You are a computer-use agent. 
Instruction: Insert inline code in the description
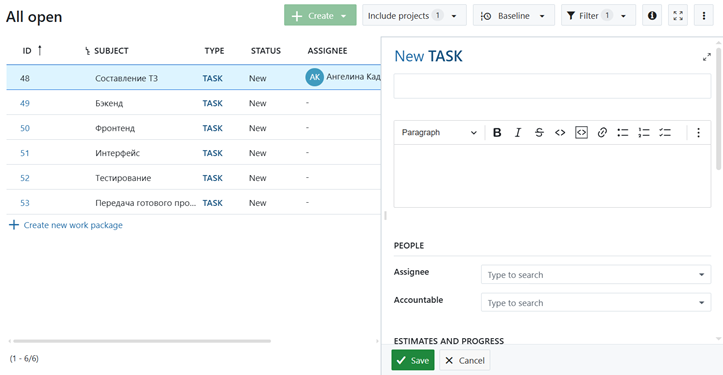[560, 133]
